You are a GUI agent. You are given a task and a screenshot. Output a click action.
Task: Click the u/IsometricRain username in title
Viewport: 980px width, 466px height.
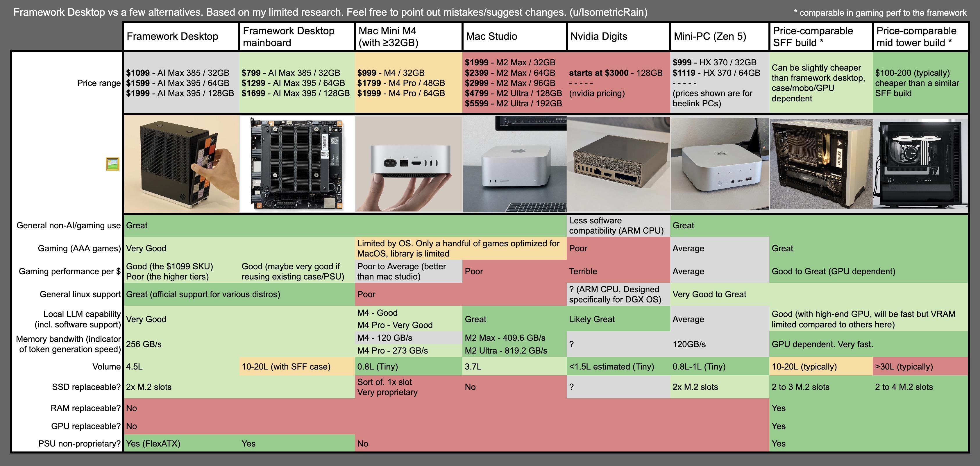(608, 12)
